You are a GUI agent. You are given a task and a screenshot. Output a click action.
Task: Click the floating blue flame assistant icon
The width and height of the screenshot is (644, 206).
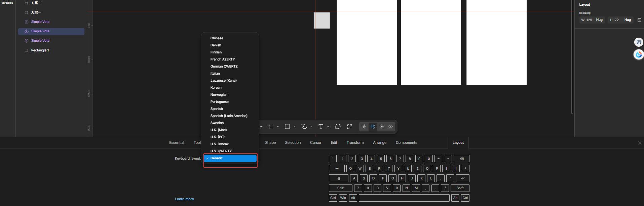(x=639, y=54)
